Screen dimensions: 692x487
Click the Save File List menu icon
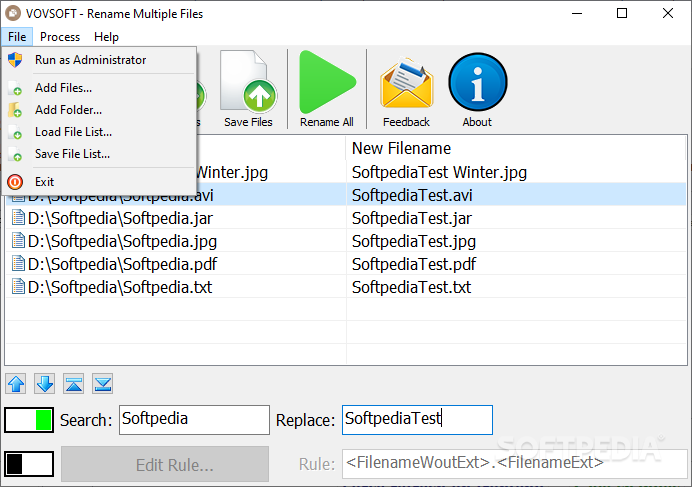pos(15,154)
